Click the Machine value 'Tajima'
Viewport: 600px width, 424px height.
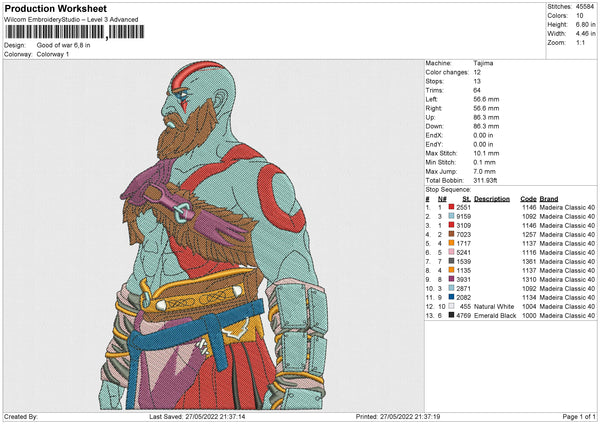(x=483, y=63)
